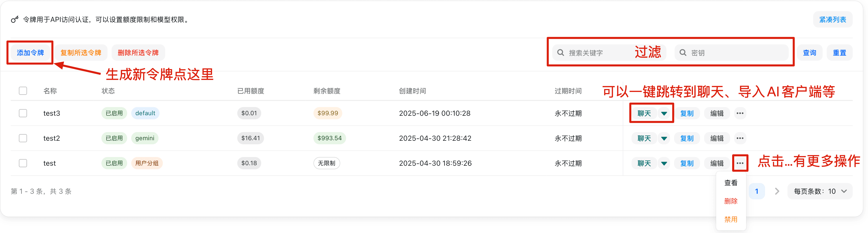This screenshot has height=233, width=868.
Task: Switch to 紧凑列表 compact list view
Action: (x=833, y=19)
